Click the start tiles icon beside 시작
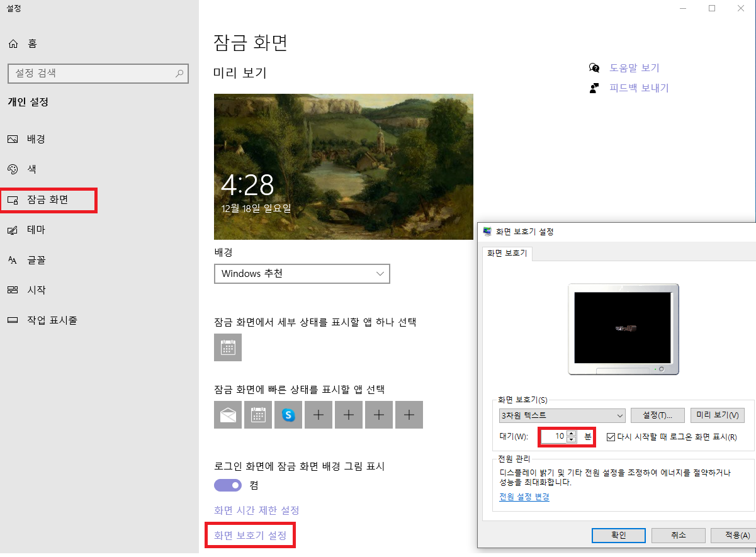This screenshot has width=756, height=557. (x=13, y=290)
